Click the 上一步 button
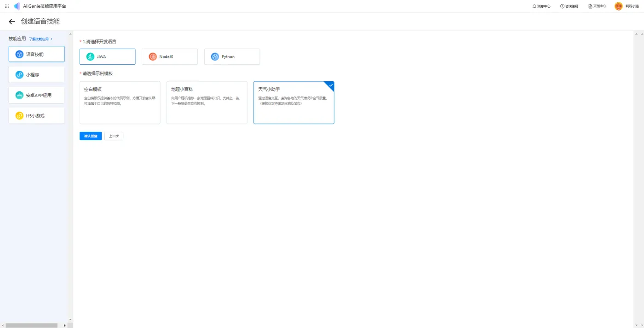 (114, 136)
